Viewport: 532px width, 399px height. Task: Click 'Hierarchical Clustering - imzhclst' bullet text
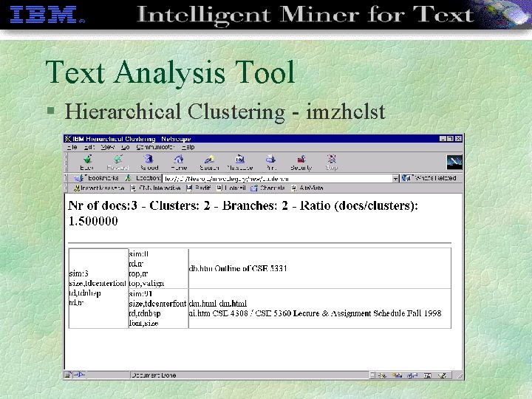coord(225,112)
